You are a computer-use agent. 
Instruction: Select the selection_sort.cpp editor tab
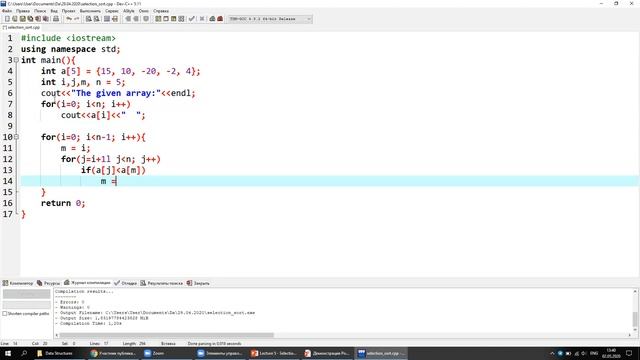point(21,27)
